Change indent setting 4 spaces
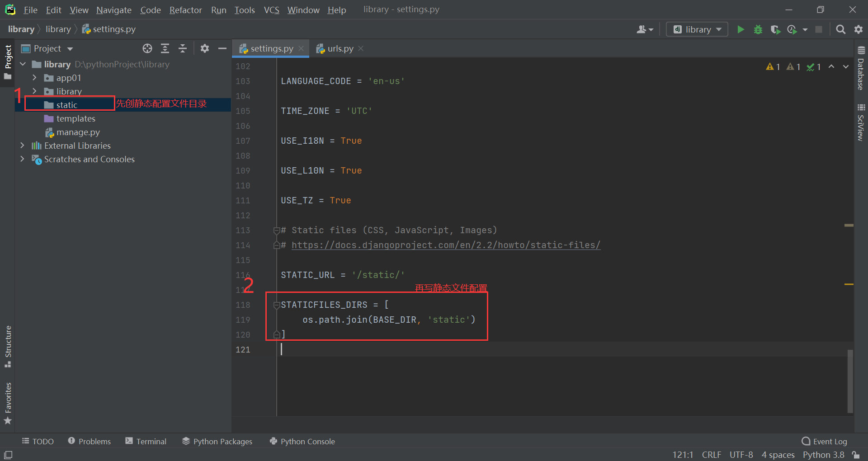This screenshot has height=461, width=868. pos(778,455)
